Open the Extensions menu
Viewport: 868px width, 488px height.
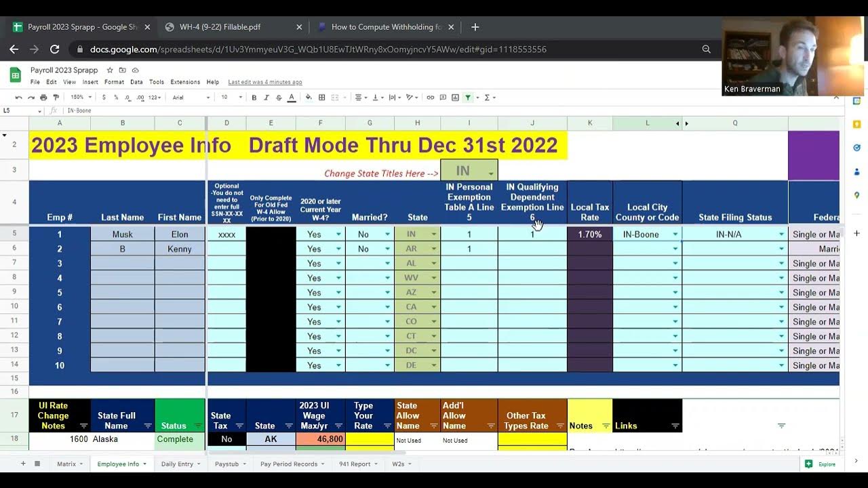point(185,82)
